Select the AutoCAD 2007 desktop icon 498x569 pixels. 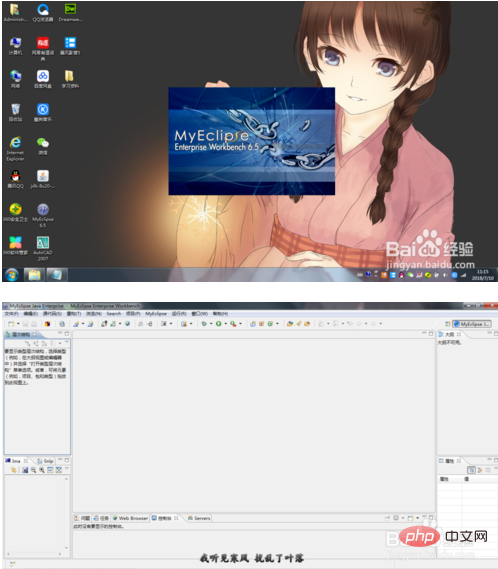coord(43,248)
